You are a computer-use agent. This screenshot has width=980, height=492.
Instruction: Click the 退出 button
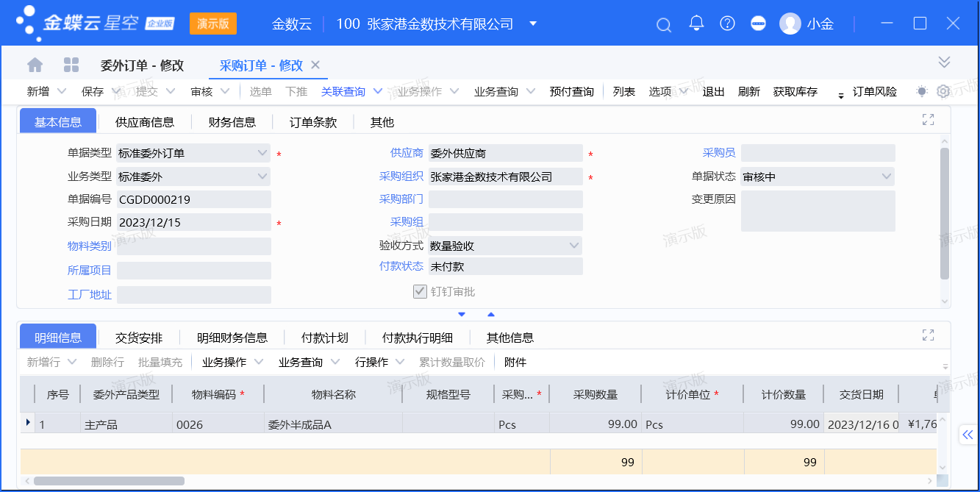[714, 92]
